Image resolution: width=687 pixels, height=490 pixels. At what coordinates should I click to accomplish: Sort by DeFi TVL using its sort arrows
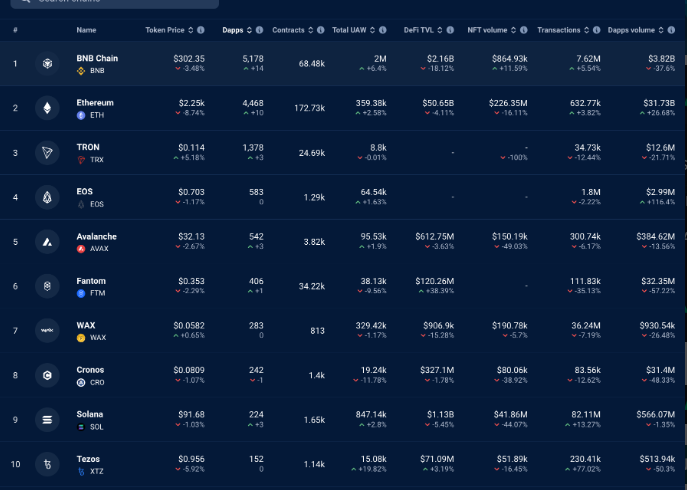pos(440,30)
